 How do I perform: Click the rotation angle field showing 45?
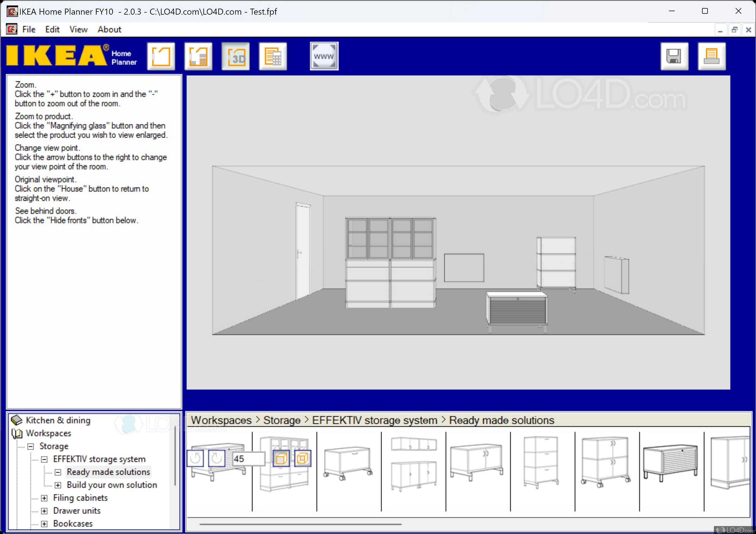248,459
